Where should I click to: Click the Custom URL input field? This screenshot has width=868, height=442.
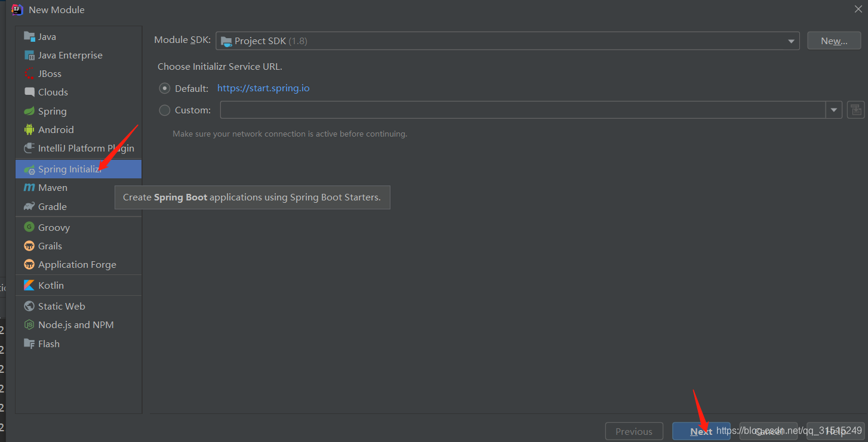[x=523, y=110]
